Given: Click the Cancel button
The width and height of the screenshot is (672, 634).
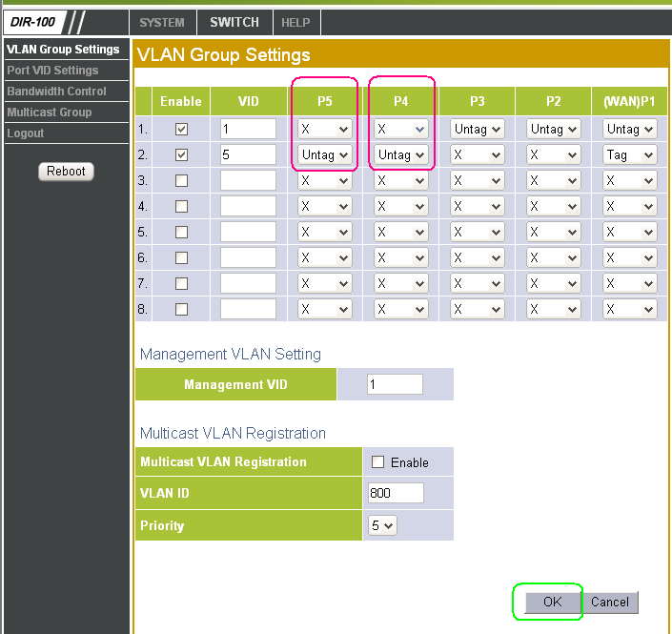Looking at the screenshot, I should coord(610,602).
